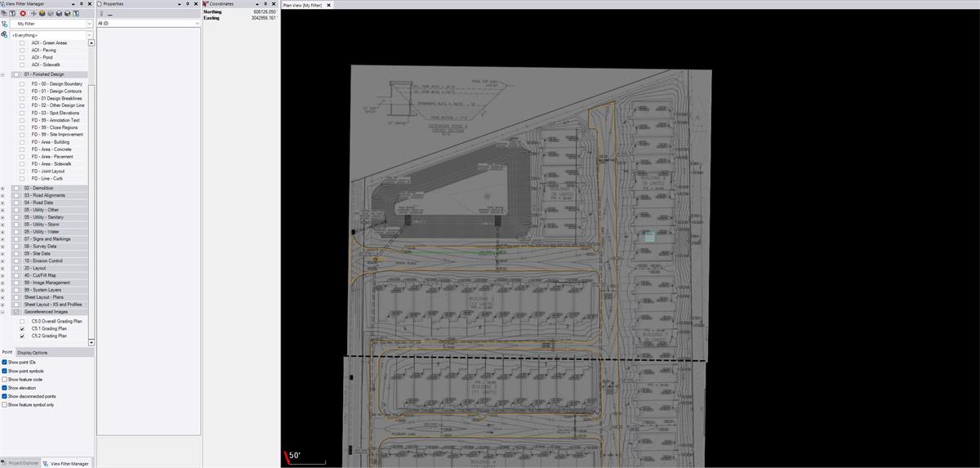Select Sheet Layout - XS and Profiles row
Screen dimensions: 980x468
47,305
